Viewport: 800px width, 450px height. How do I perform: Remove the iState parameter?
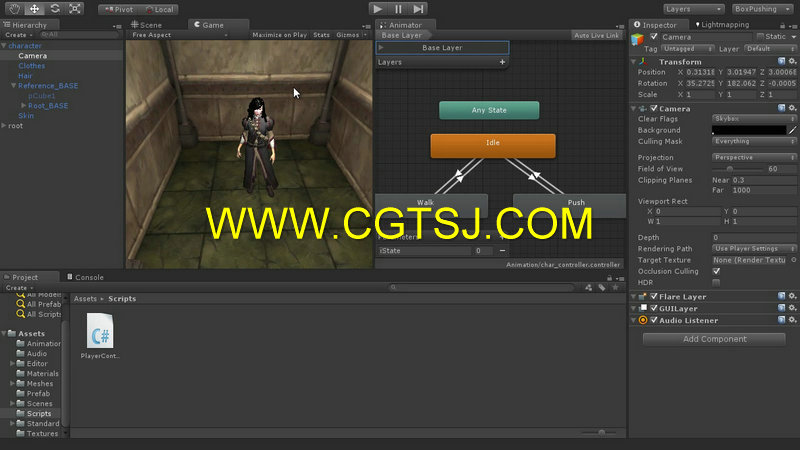503,251
